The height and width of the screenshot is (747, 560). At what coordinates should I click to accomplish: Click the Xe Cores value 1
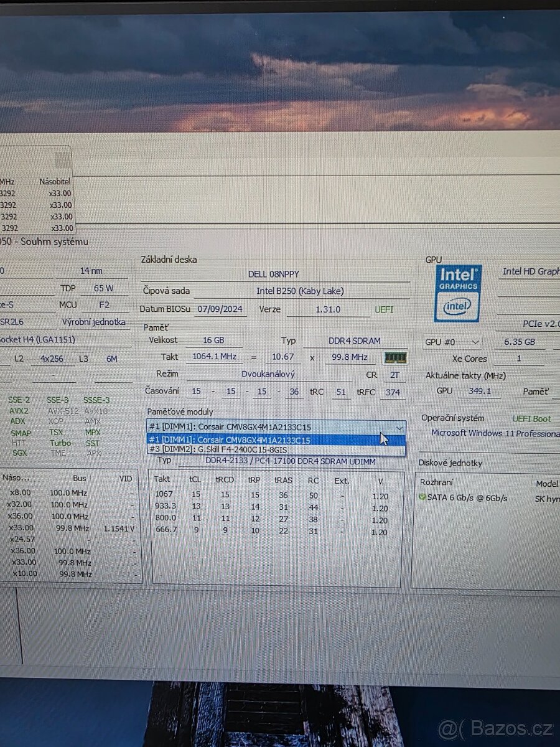(519, 359)
